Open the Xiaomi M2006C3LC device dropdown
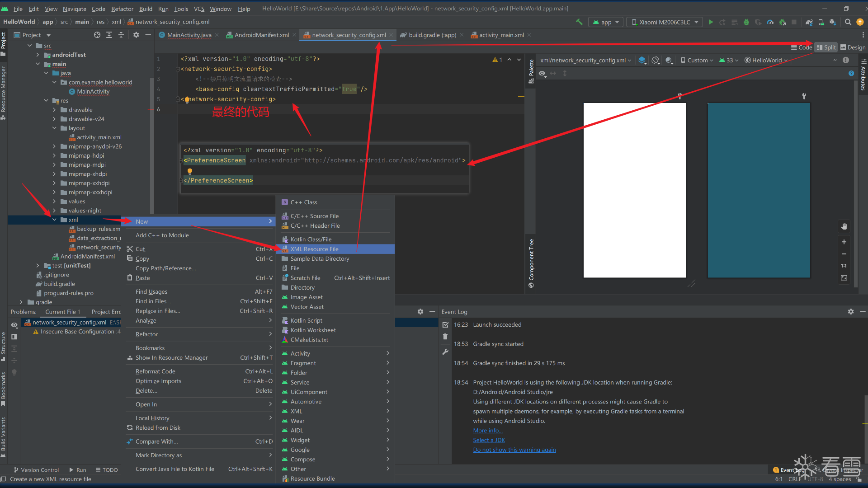 click(x=665, y=22)
